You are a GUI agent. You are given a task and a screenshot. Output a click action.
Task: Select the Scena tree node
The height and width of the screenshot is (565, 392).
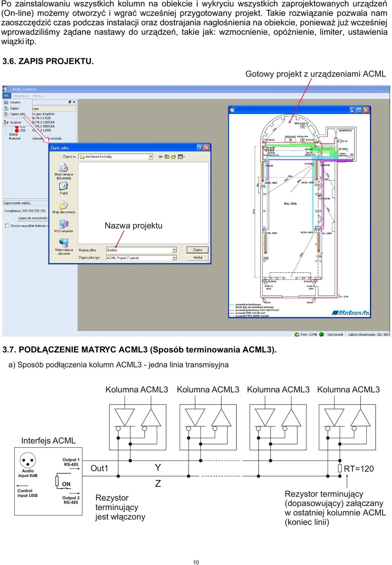click(x=13, y=134)
